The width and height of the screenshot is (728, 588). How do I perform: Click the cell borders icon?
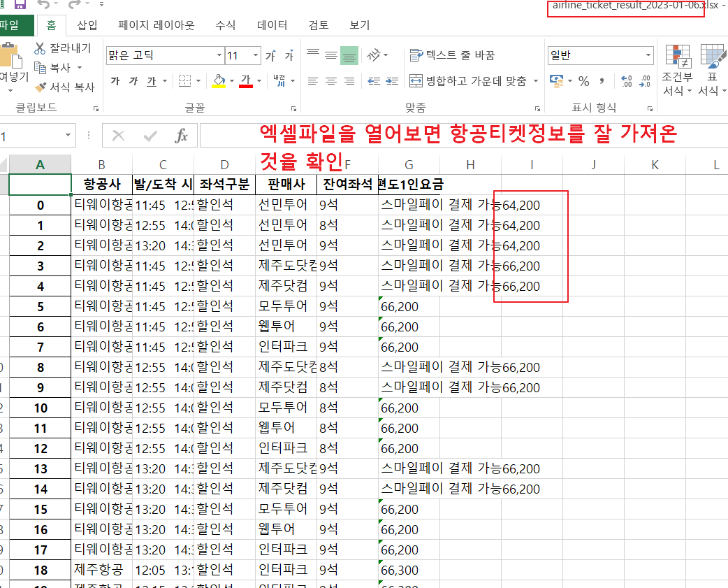184,81
